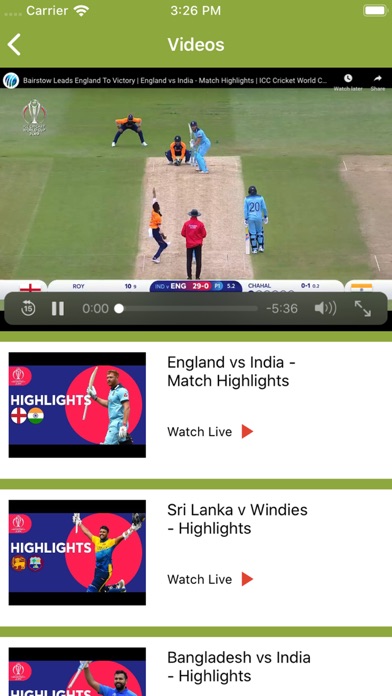Click the Share arrow icon

coord(378,79)
